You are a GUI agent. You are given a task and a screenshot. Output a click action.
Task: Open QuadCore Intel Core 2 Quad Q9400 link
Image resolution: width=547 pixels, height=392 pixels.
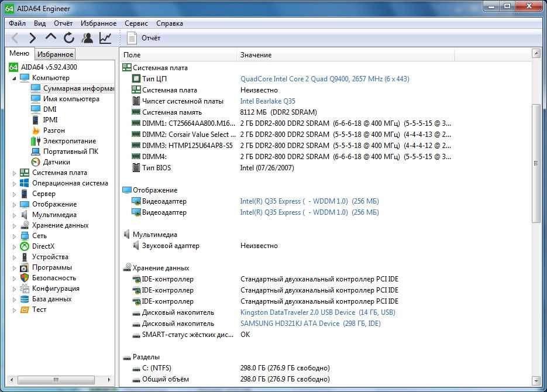coord(325,79)
